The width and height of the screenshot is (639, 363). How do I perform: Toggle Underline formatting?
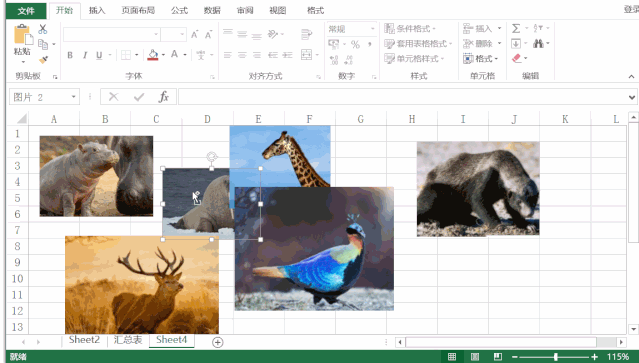coord(99,55)
